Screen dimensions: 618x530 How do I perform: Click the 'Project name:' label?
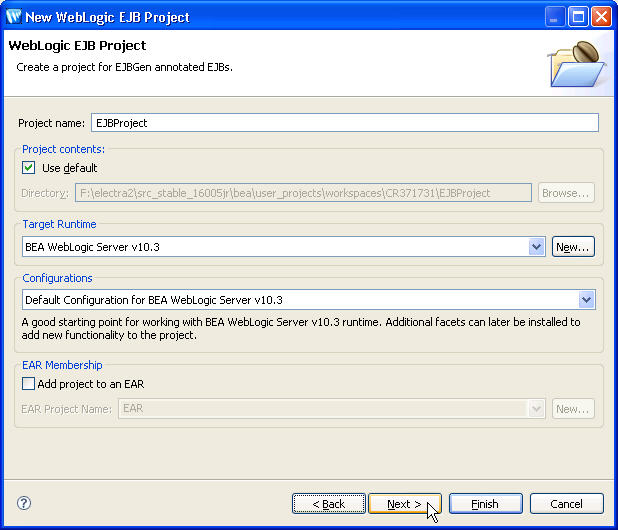51,123
